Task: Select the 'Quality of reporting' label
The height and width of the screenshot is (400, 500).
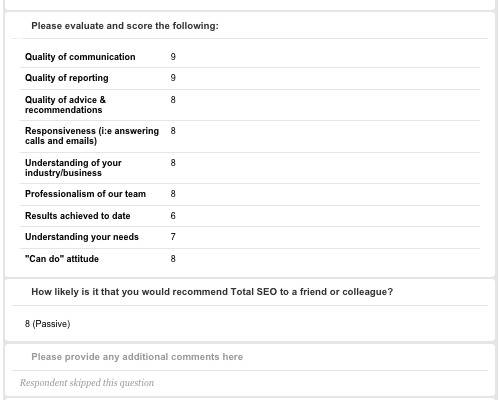Action: tap(67, 78)
